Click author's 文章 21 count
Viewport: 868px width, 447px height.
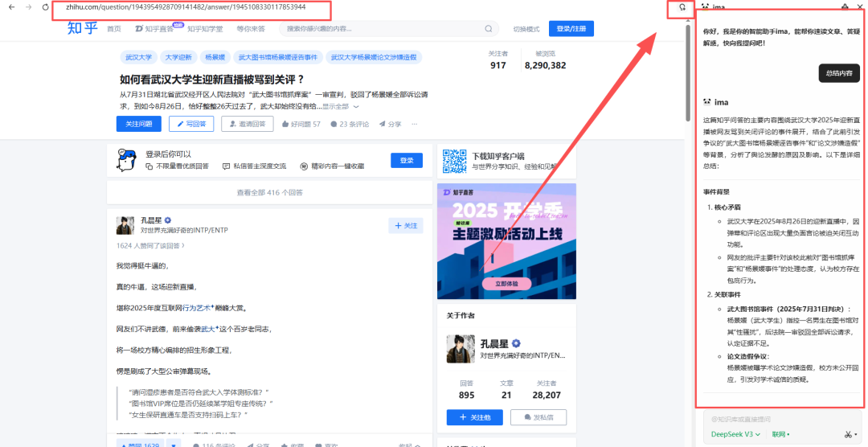[506, 390]
